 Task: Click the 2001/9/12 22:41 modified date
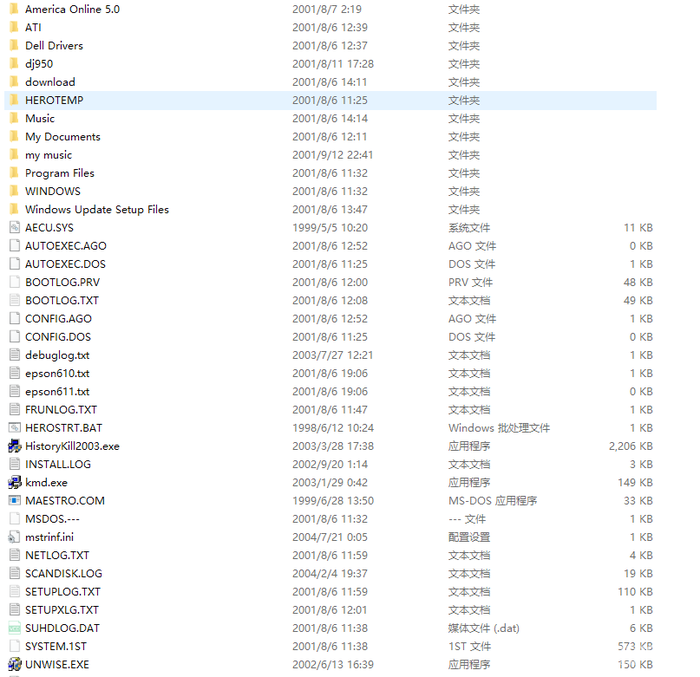[x=333, y=155]
